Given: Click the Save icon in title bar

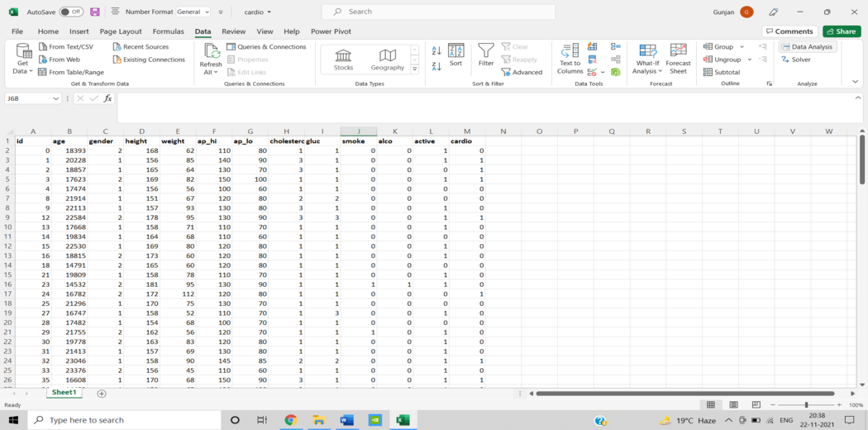Looking at the screenshot, I should (95, 12).
